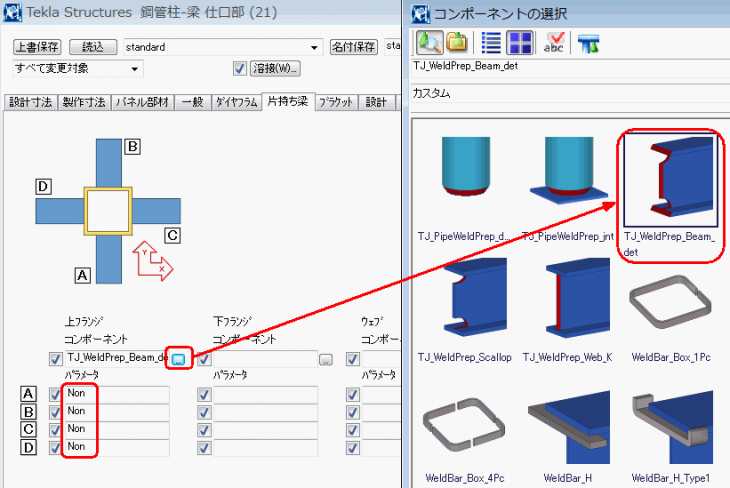Switch to 製作寸法 tab
The width and height of the screenshot is (730, 488).
[x=84, y=102]
